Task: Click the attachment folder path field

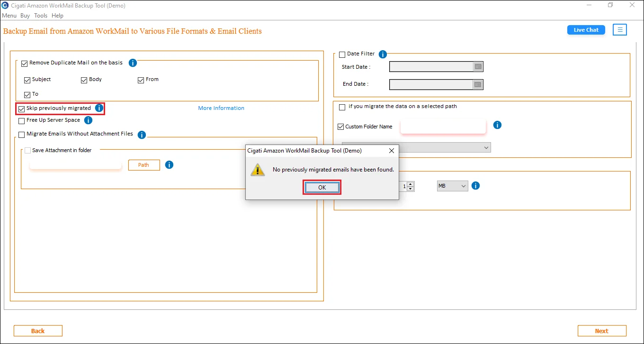Action: click(x=76, y=165)
